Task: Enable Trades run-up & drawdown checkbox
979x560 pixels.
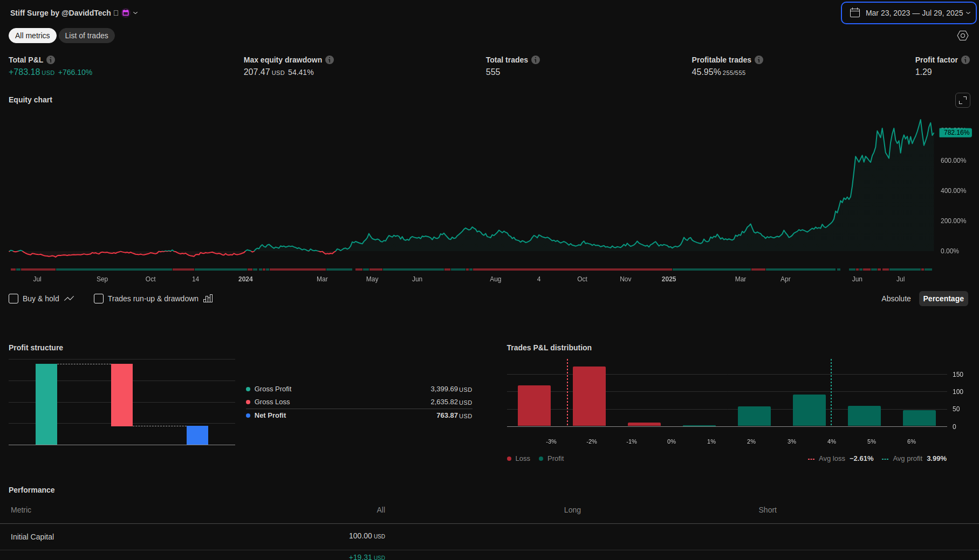Action: click(x=99, y=299)
